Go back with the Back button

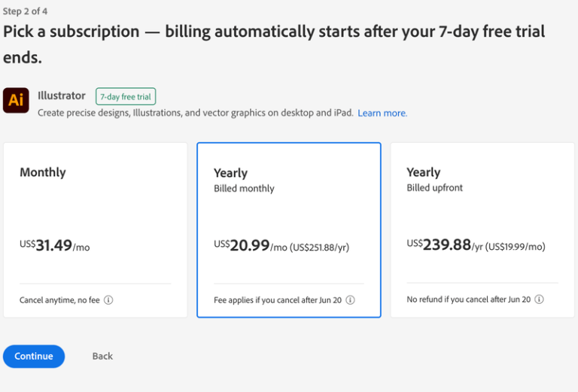coord(102,356)
